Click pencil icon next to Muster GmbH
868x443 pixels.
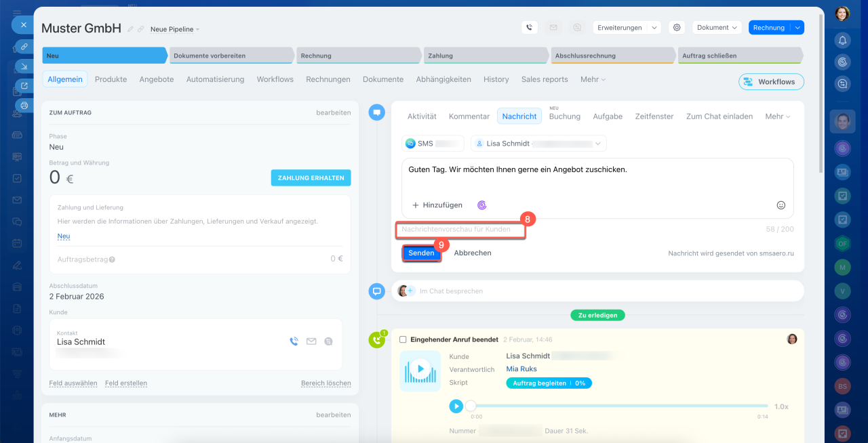130,29
